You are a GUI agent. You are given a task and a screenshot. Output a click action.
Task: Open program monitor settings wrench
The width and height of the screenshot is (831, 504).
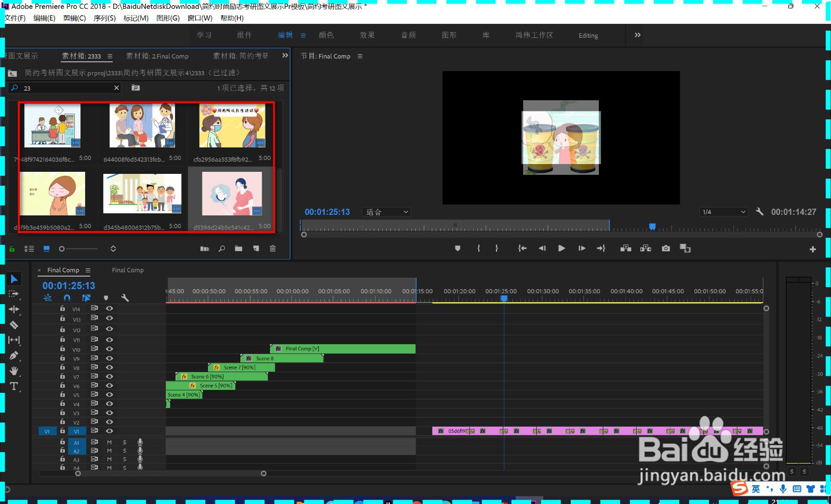point(759,212)
